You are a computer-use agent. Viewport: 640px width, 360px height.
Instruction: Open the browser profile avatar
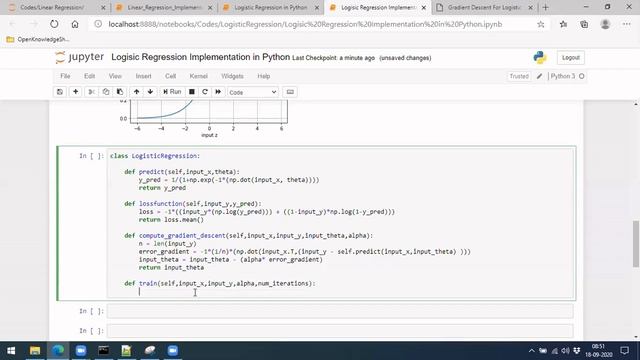[x=605, y=24]
